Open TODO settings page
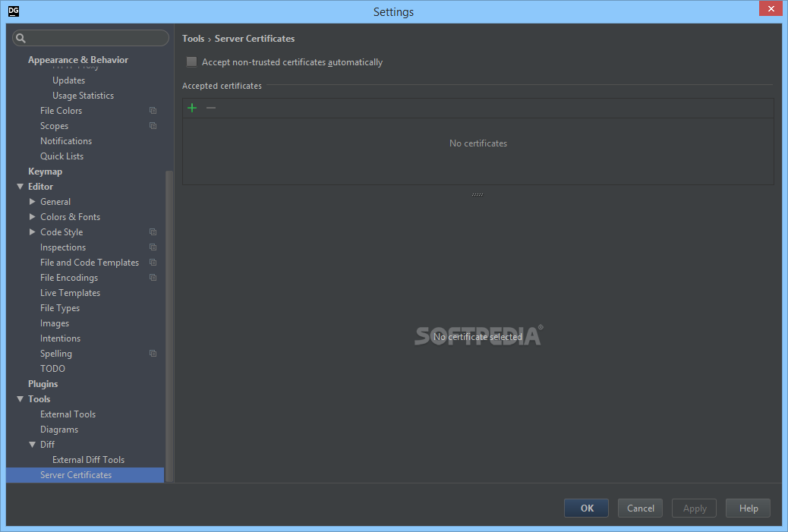The height and width of the screenshot is (532, 788). (53, 369)
